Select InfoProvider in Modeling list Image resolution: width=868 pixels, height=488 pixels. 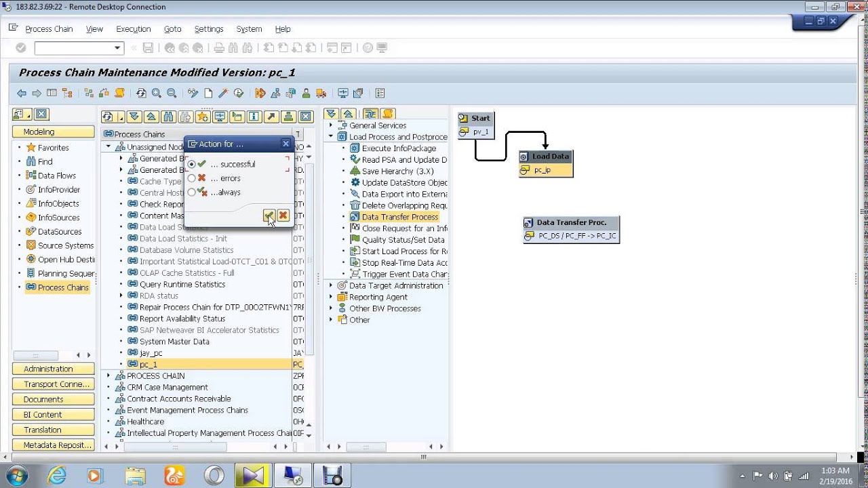[59, 190]
